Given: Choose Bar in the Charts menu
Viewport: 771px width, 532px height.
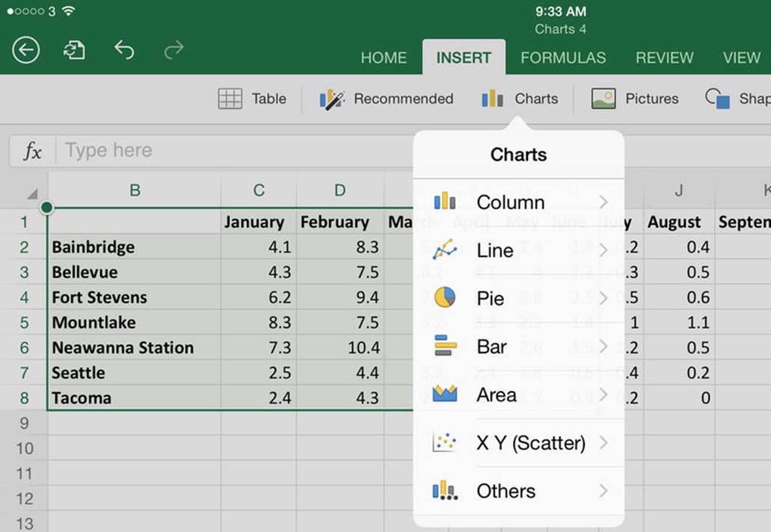Looking at the screenshot, I should (x=519, y=346).
